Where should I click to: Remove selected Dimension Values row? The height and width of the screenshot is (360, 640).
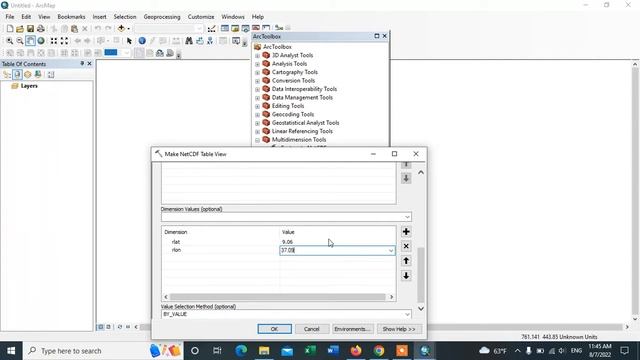pyautogui.click(x=406, y=246)
